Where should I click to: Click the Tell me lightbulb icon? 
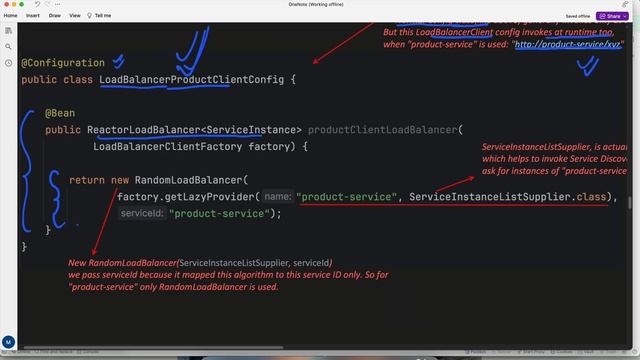pyautogui.click(x=89, y=16)
